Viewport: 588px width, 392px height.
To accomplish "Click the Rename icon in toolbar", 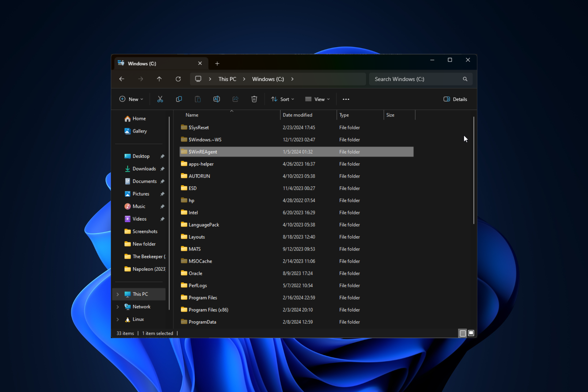I will [217, 99].
